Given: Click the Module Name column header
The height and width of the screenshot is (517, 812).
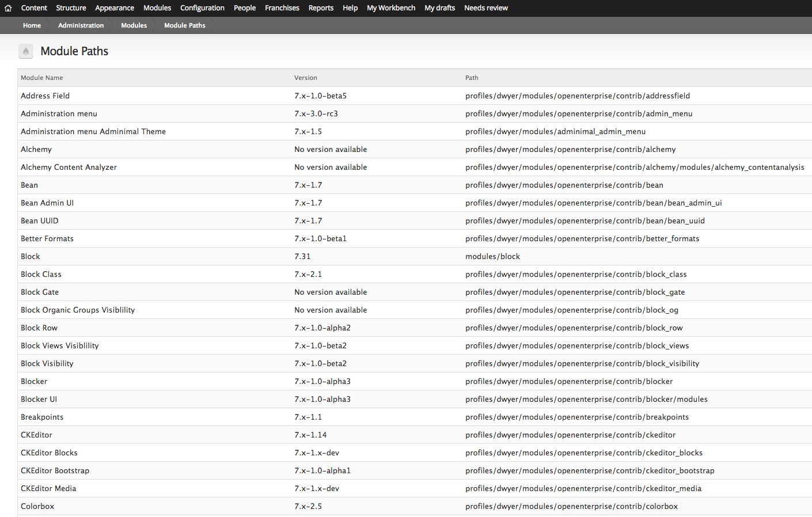Looking at the screenshot, I should coord(42,78).
